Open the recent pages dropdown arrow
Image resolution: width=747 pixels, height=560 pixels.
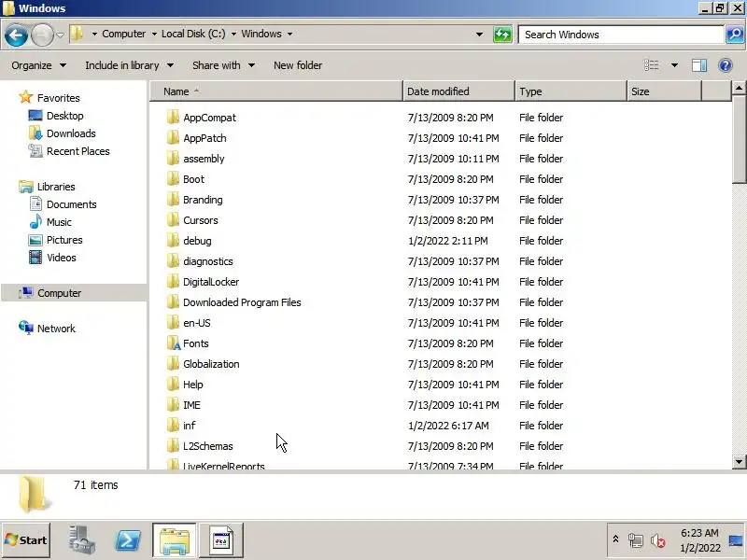[x=60, y=35]
